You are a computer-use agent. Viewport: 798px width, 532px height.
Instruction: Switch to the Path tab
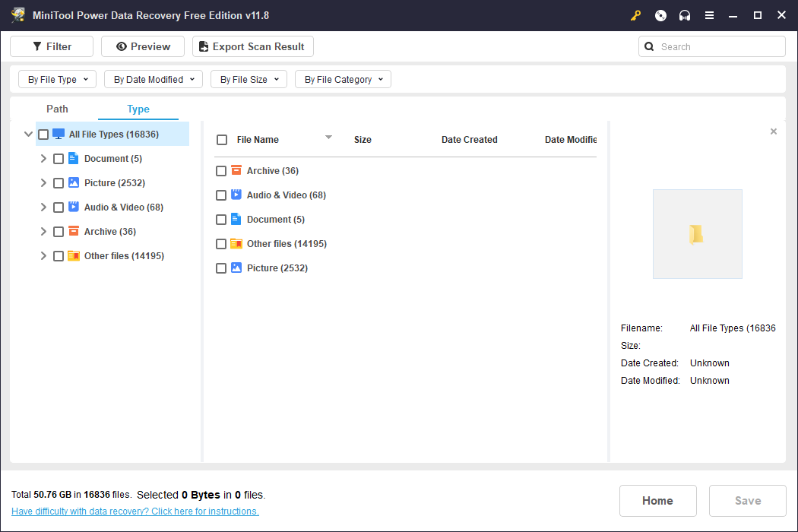click(x=57, y=109)
